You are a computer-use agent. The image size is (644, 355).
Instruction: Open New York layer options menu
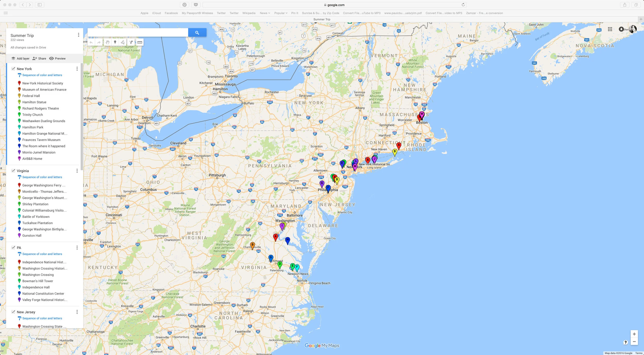77,69
